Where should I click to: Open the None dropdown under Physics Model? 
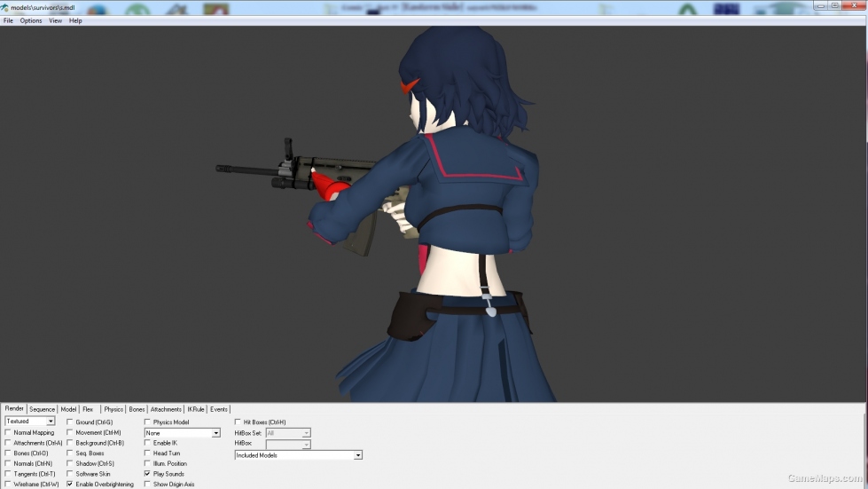[182, 433]
